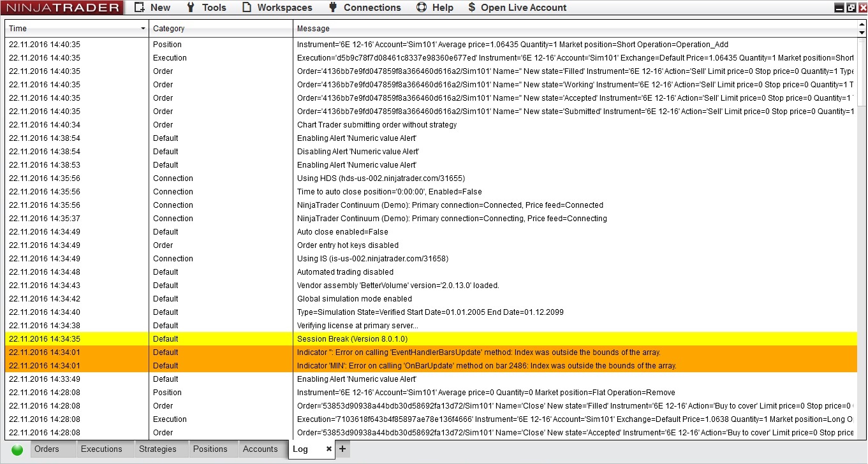
Task: Click 'Default' category in Session Break row
Action: (166, 339)
